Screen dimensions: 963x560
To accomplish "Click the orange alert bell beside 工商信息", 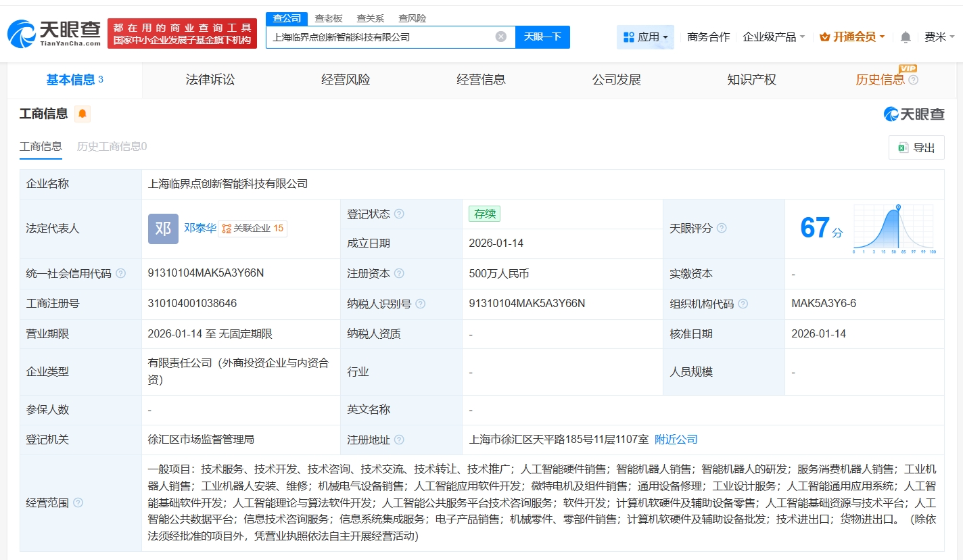I will tap(83, 114).
